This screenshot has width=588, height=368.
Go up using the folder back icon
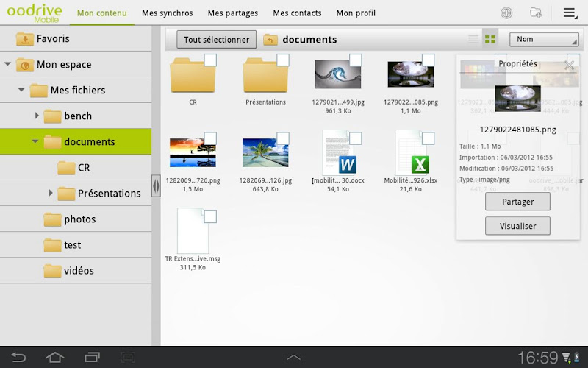pyautogui.click(x=270, y=40)
